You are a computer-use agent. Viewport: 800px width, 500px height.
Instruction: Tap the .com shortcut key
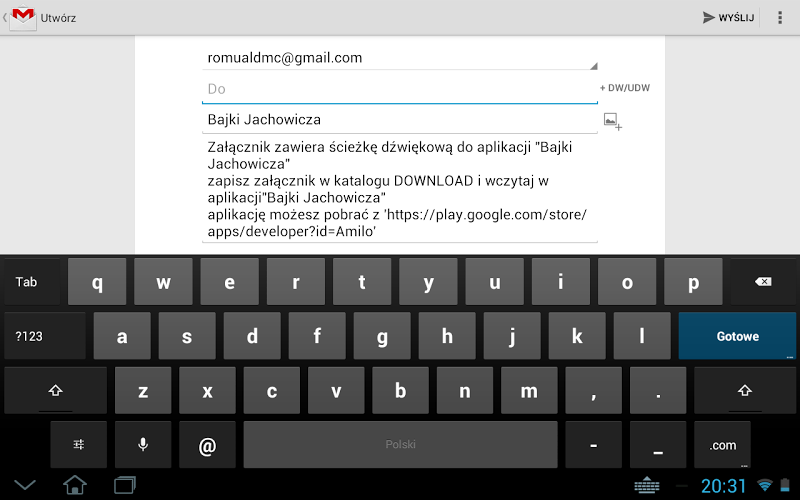tap(722, 445)
